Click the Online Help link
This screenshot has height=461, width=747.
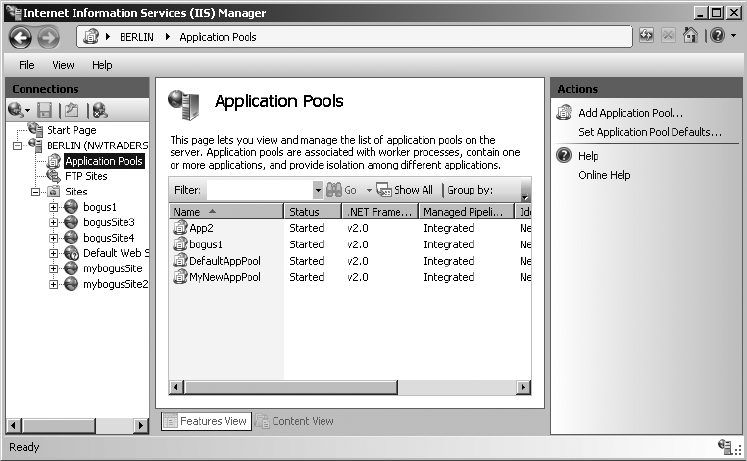604,175
